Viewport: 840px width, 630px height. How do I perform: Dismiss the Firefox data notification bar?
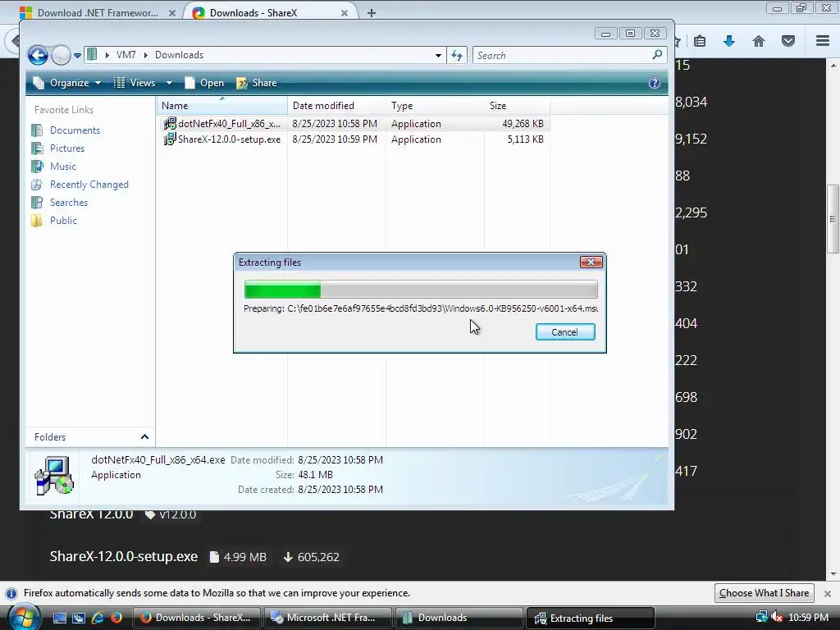[828, 594]
